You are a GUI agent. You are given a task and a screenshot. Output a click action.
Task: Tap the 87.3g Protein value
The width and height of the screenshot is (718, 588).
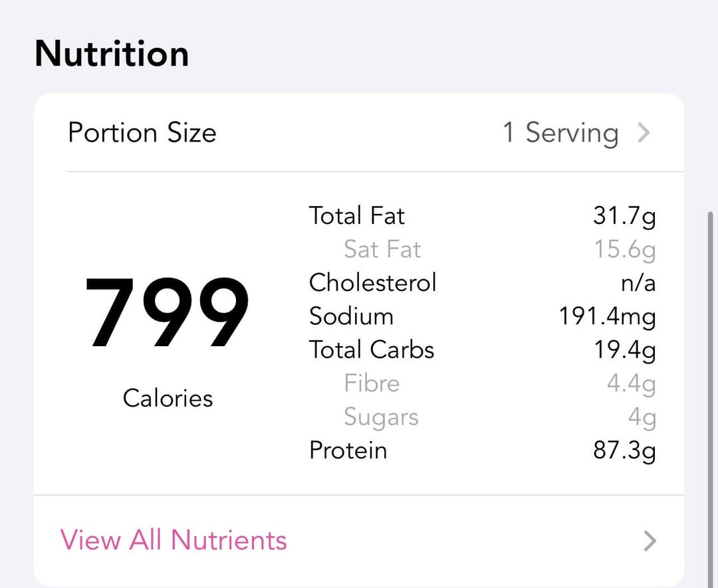624,450
